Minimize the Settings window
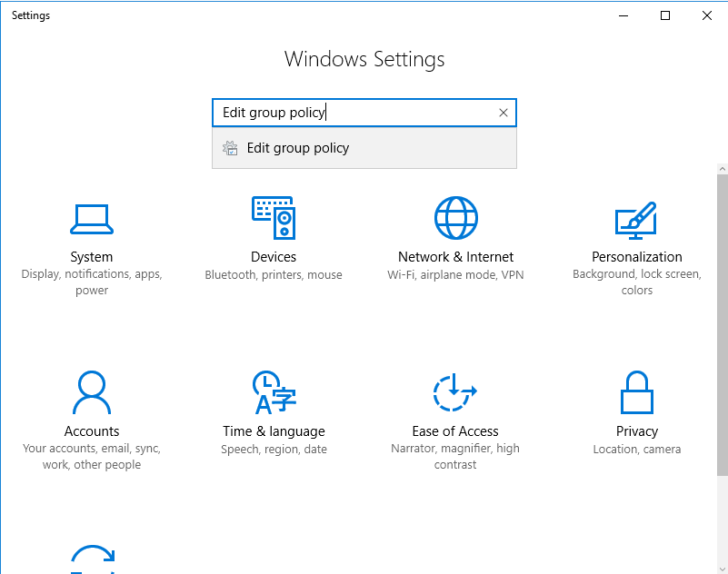 623,15
